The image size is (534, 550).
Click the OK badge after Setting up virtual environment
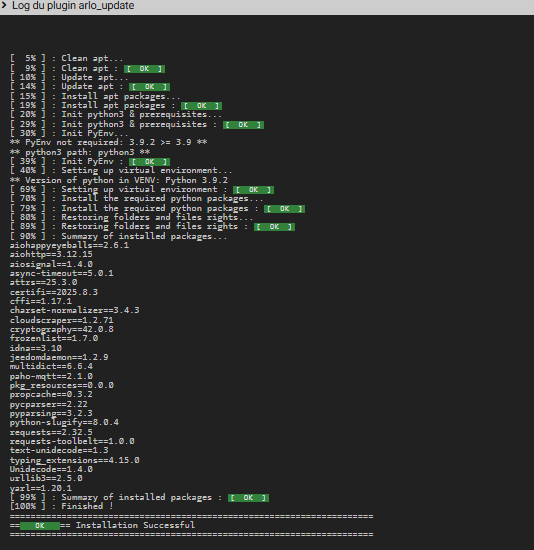tap(253, 190)
